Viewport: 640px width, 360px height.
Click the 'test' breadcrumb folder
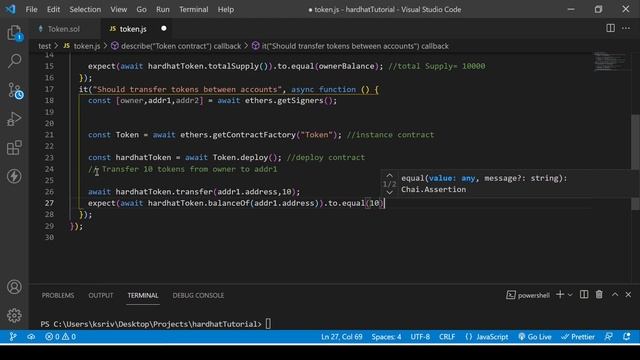[x=44, y=46]
